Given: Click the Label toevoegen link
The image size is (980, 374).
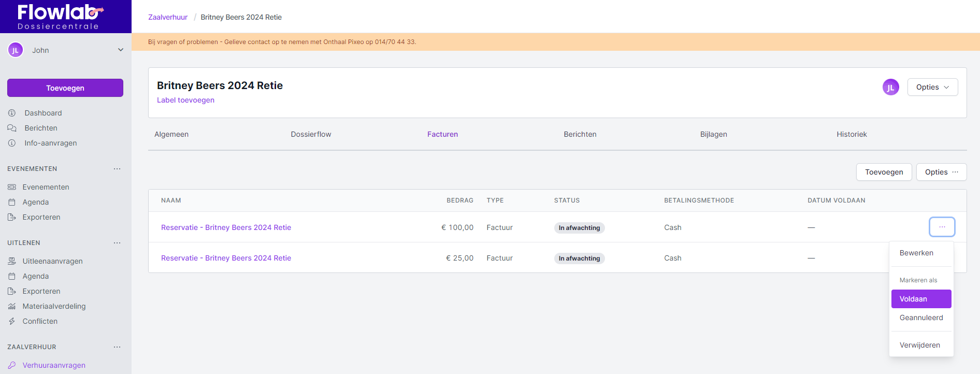Looking at the screenshot, I should [185, 100].
